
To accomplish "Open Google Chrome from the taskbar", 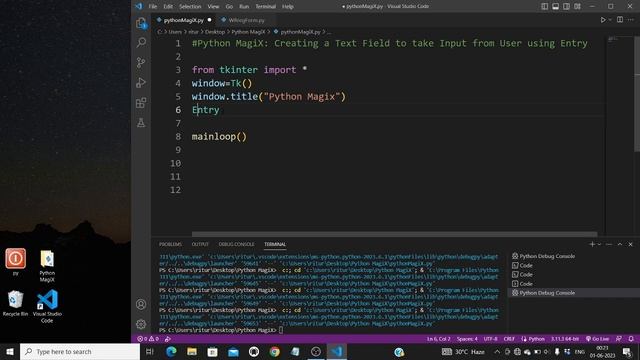I will [275, 351].
